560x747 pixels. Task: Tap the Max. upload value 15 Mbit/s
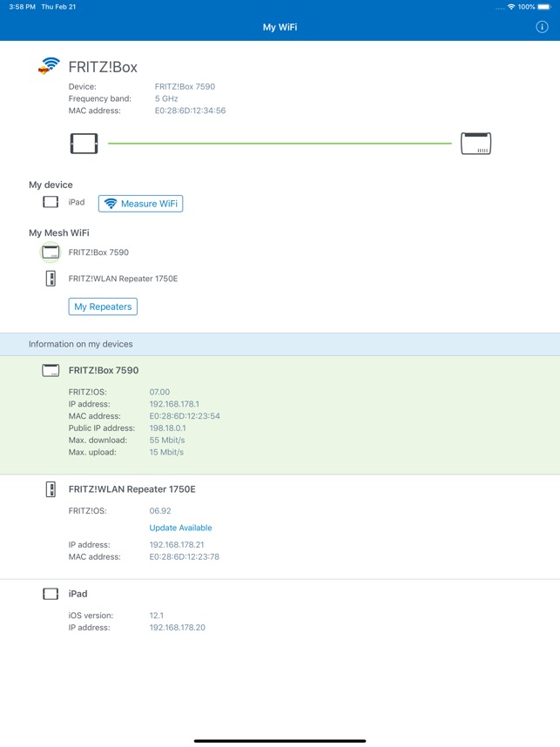click(166, 452)
